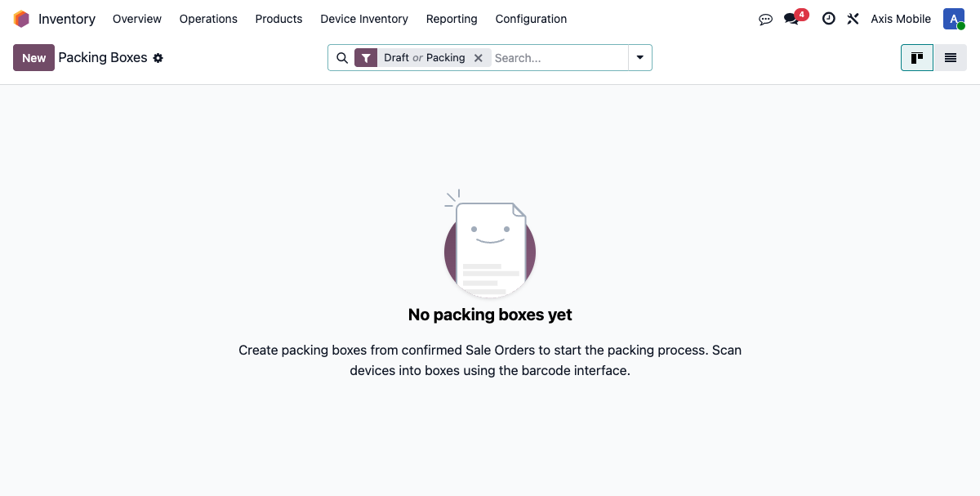Open Packing Boxes gear settings
Image resolution: width=980 pixels, height=496 pixels.
(x=158, y=58)
